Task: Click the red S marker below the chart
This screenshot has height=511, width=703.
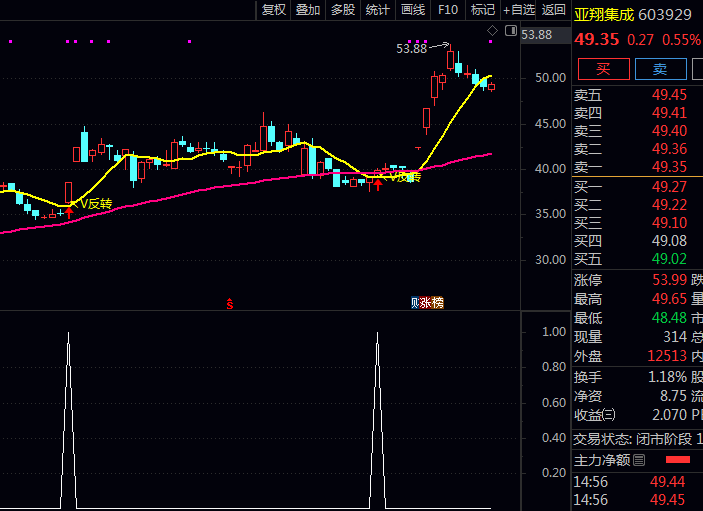Action: [230, 304]
